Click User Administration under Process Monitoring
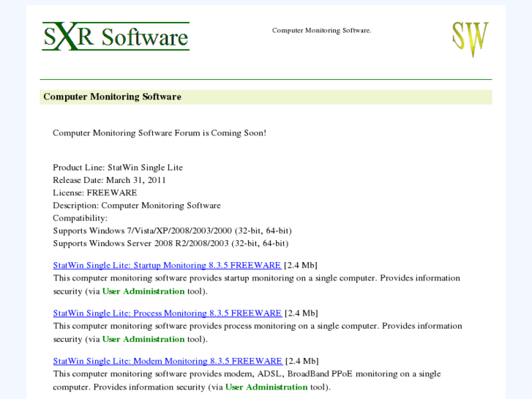Viewport: 532px width, 399px height. pos(143,339)
